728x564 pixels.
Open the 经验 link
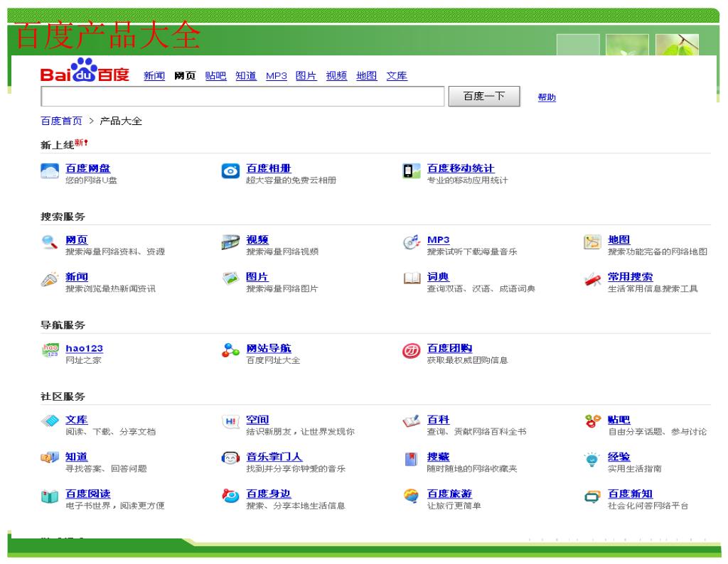tap(619, 457)
